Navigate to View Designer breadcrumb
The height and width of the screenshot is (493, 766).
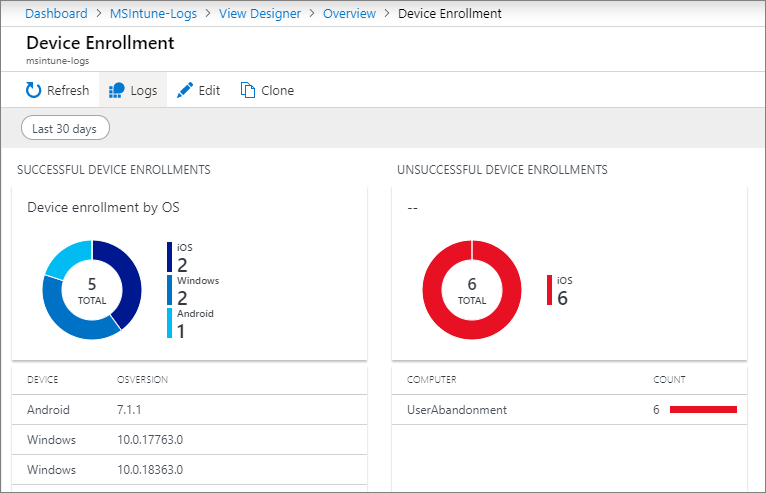[x=260, y=14]
